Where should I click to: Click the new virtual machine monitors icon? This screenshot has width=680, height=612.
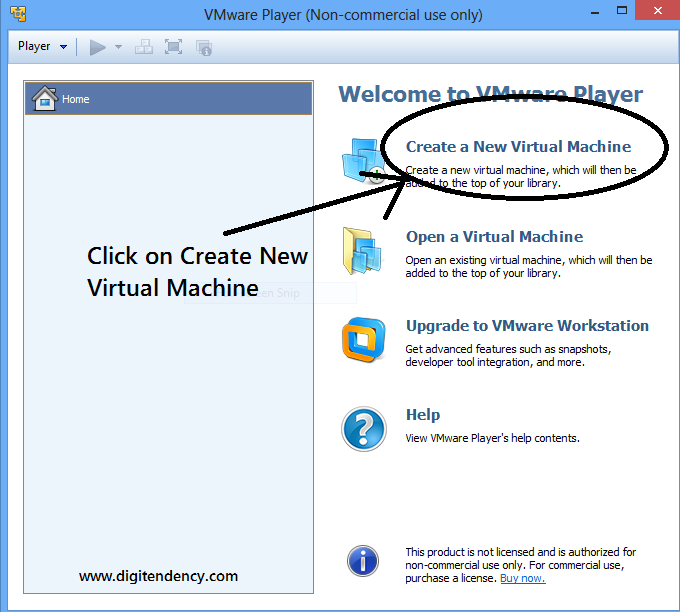363,160
